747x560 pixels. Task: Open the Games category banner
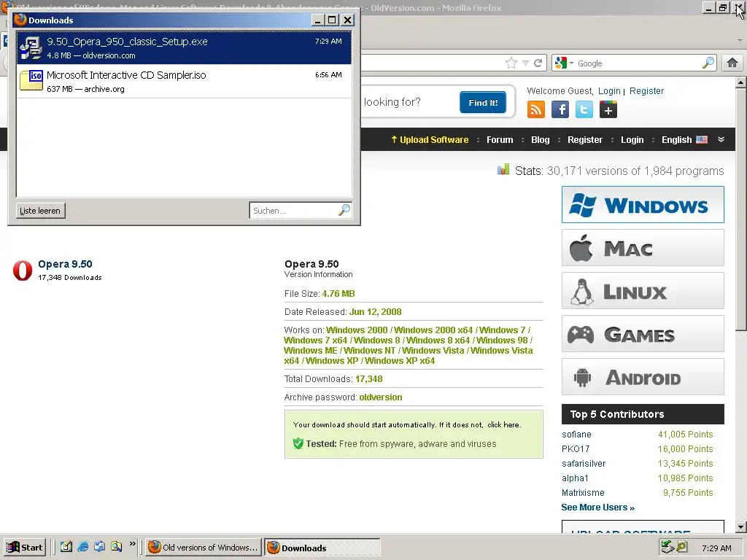(643, 334)
